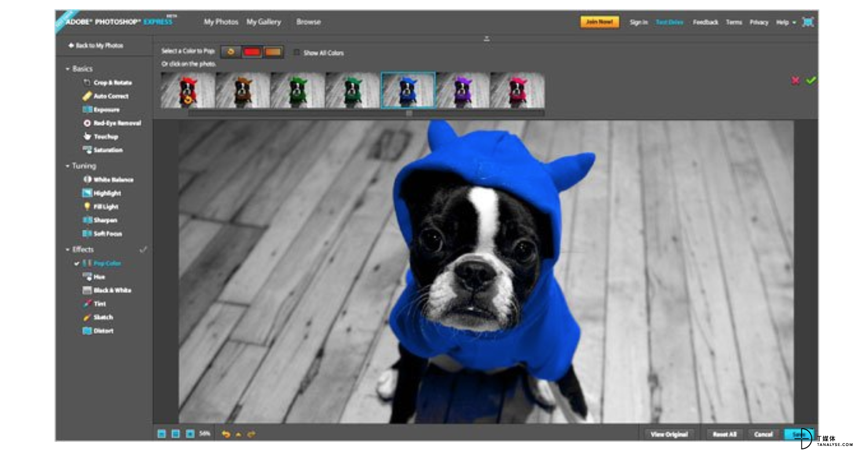Click the View Original button

(669, 434)
